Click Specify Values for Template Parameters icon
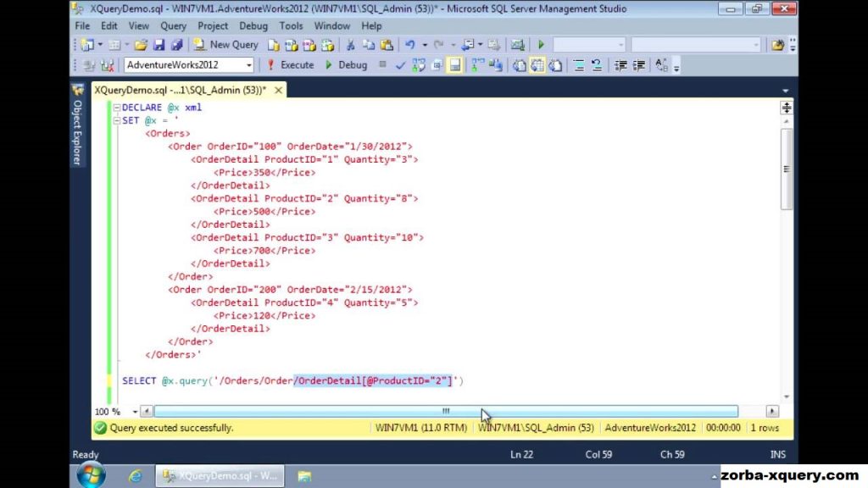The image size is (868, 488). pyautogui.click(x=661, y=65)
